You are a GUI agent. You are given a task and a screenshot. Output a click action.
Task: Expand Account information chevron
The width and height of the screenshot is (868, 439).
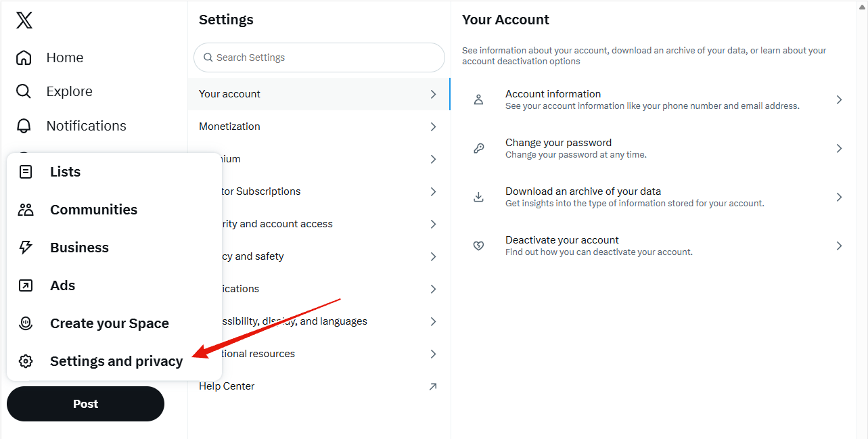pyautogui.click(x=839, y=99)
